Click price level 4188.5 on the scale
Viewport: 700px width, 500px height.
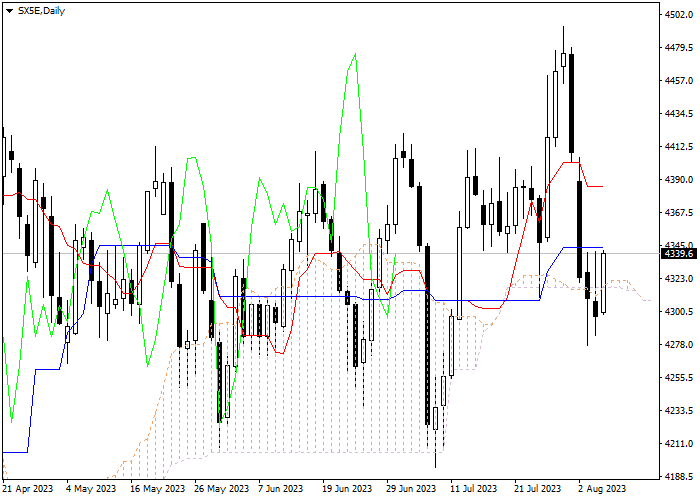(x=679, y=477)
